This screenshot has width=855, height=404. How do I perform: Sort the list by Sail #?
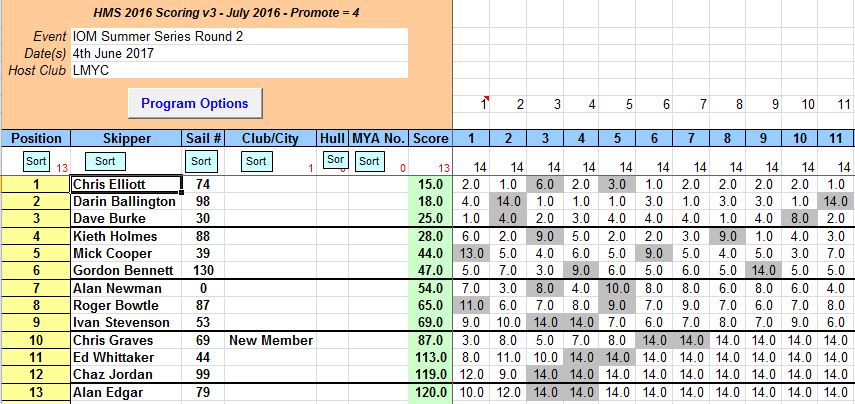click(x=201, y=161)
